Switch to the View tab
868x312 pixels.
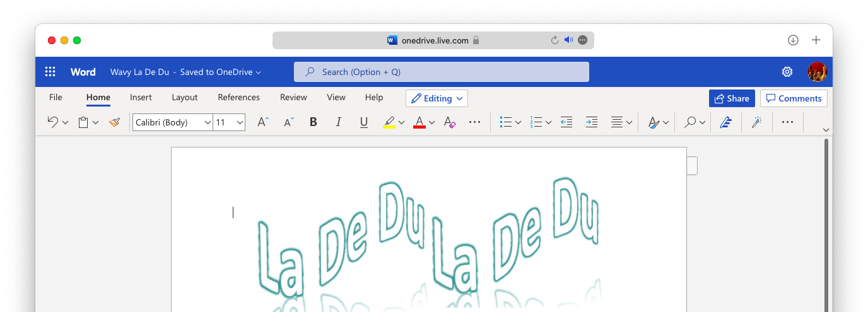click(x=336, y=97)
